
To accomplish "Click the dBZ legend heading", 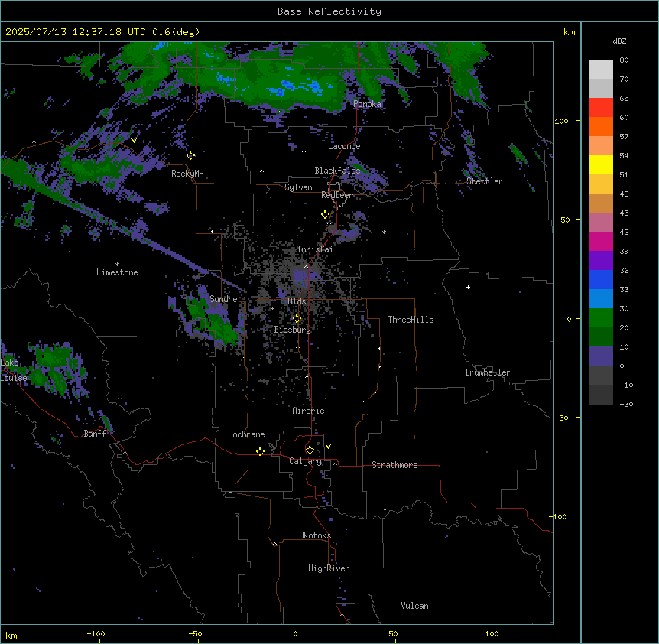I will pyautogui.click(x=619, y=41).
